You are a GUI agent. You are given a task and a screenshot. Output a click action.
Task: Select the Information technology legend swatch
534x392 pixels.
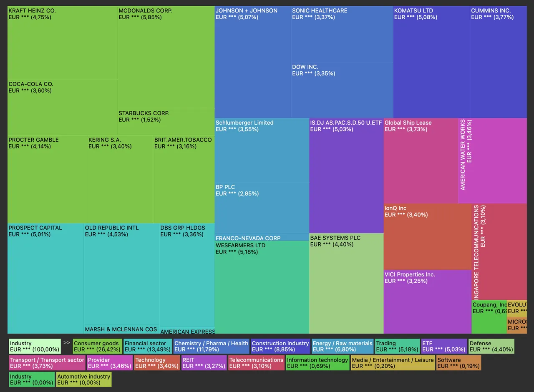pos(317,363)
